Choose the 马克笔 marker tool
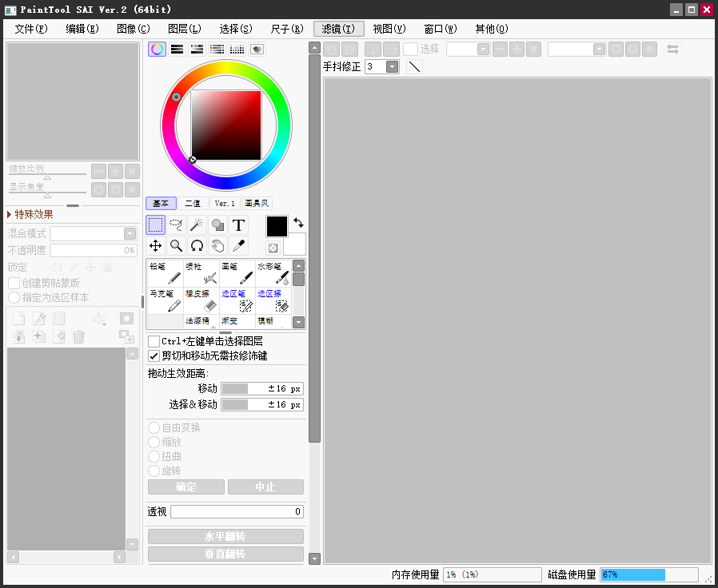This screenshot has height=588, width=718. (x=166, y=300)
